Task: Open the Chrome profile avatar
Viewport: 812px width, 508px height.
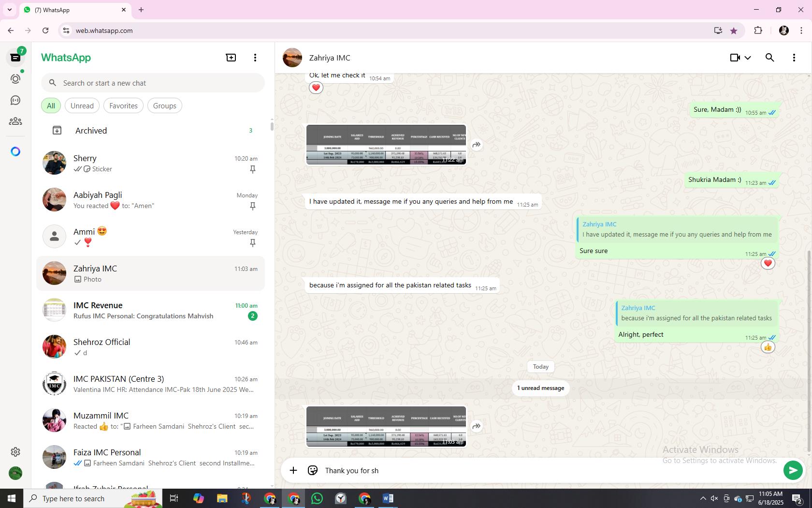Action: tap(784, 30)
